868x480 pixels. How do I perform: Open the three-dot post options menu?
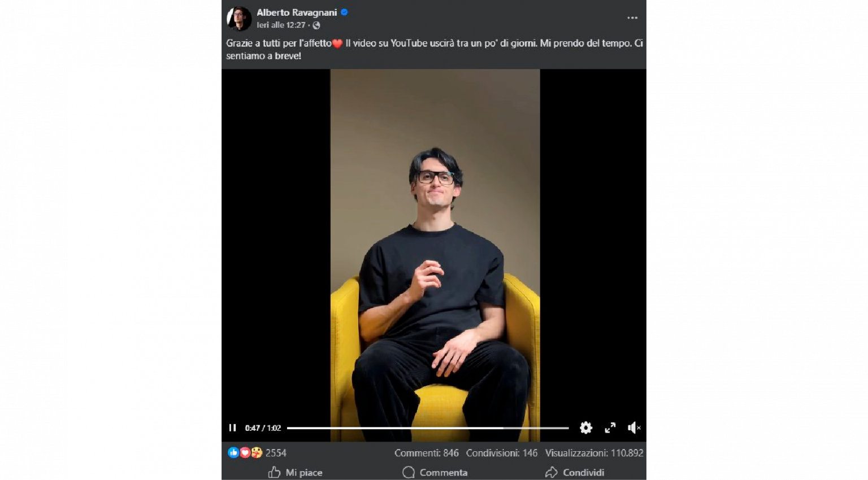point(632,18)
